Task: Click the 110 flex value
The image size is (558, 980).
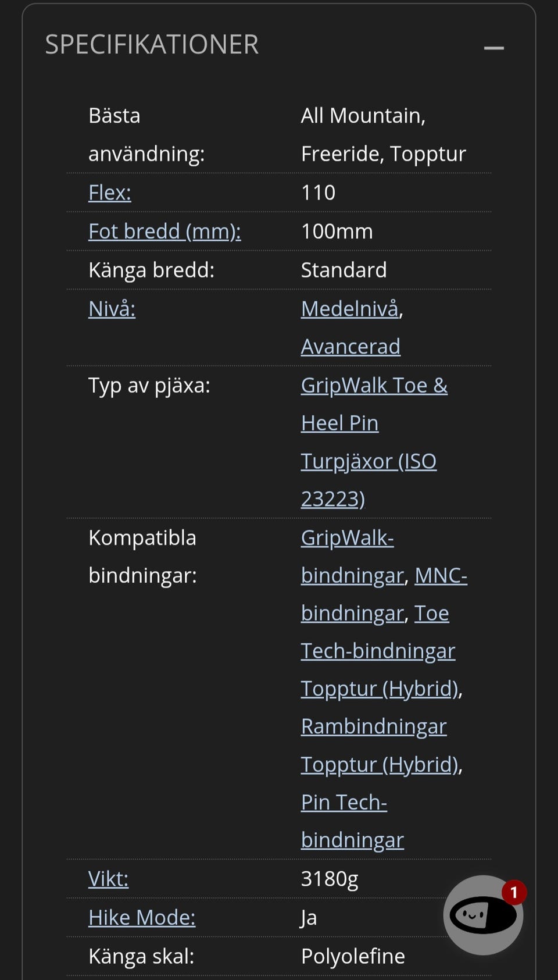Action: (x=318, y=193)
